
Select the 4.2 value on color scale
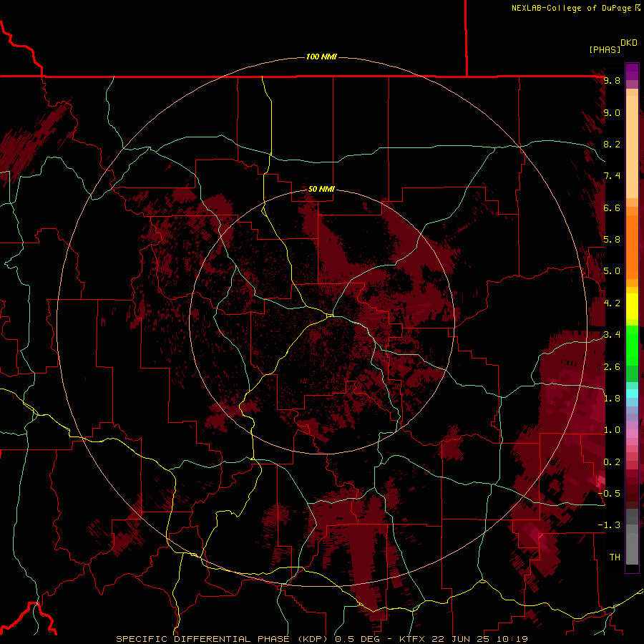tap(612, 303)
